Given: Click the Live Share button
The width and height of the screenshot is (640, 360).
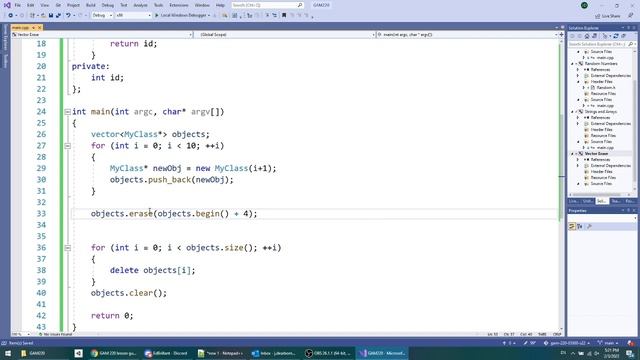Looking at the screenshot, I should tap(608, 16).
